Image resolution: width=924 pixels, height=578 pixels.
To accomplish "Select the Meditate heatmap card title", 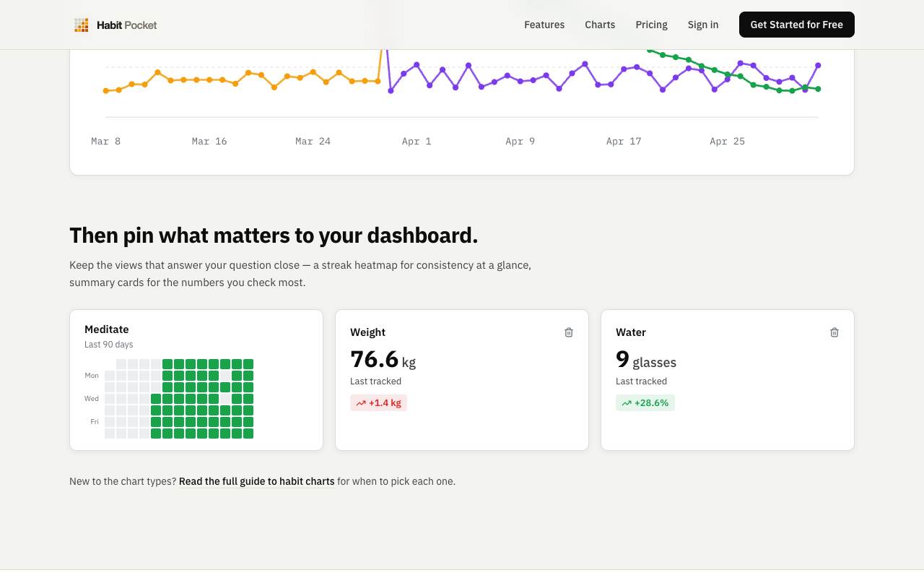I will [107, 329].
